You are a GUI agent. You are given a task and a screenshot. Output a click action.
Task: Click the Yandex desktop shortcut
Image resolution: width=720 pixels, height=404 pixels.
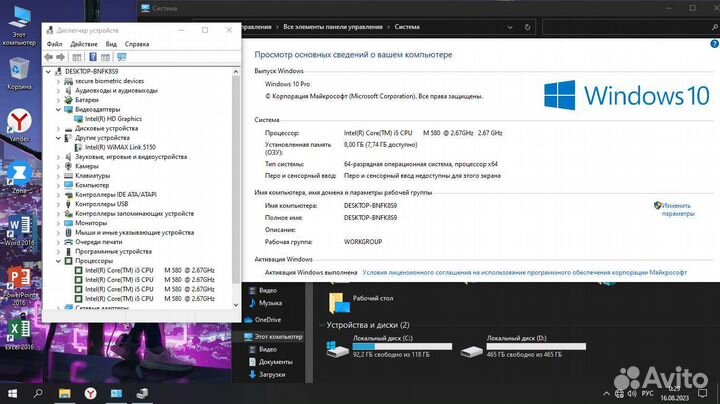tap(19, 125)
